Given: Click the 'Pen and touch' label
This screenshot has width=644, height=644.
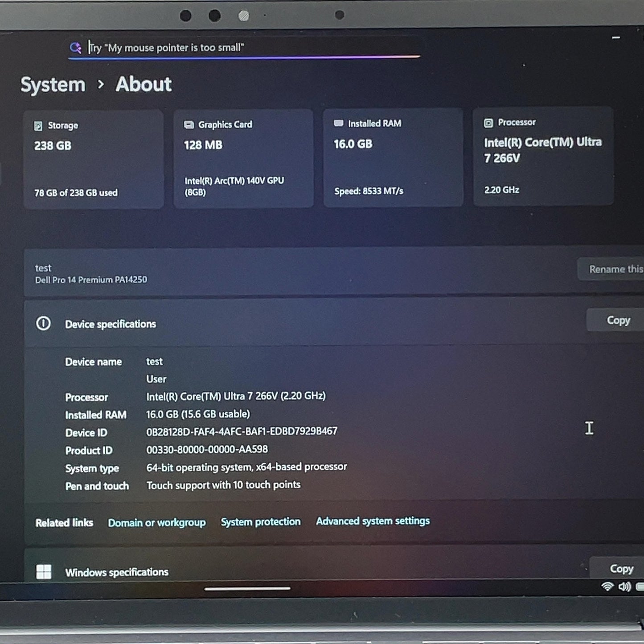Looking at the screenshot, I should (x=97, y=486).
